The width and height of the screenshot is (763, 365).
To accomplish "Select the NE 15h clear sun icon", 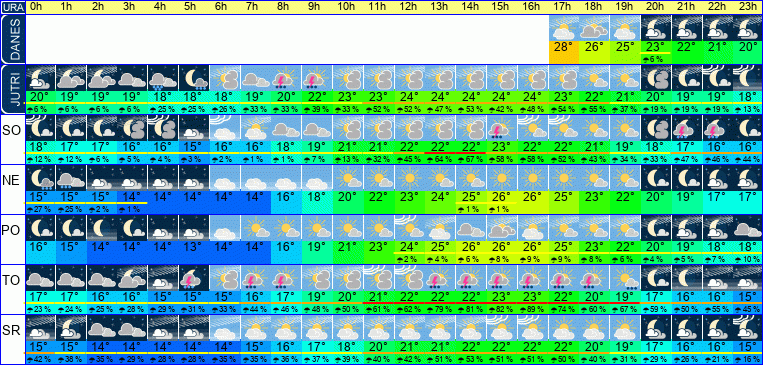I will point(502,178).
